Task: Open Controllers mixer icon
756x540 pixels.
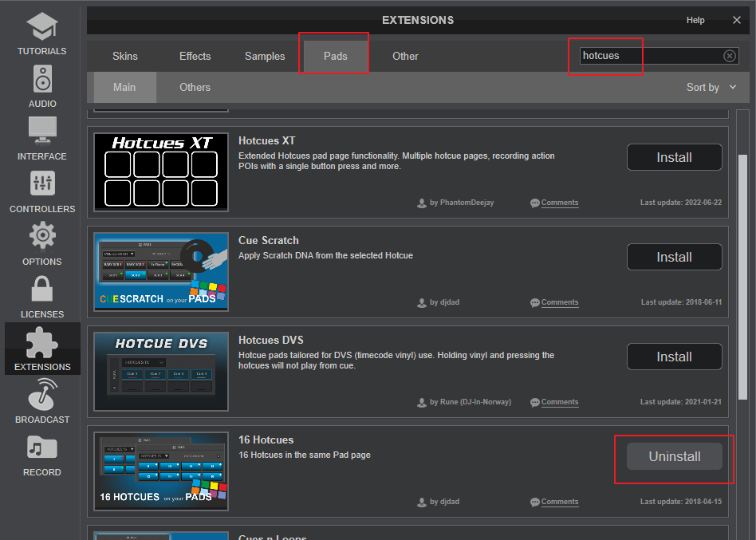Action: [42, 183]
